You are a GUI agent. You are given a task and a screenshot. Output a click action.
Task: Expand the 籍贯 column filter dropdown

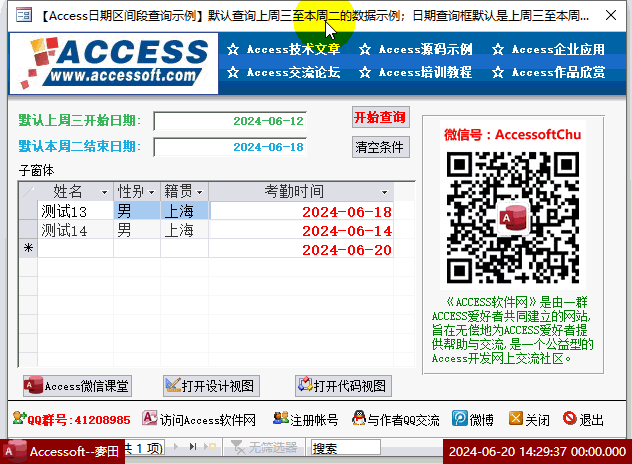(200, 192)
